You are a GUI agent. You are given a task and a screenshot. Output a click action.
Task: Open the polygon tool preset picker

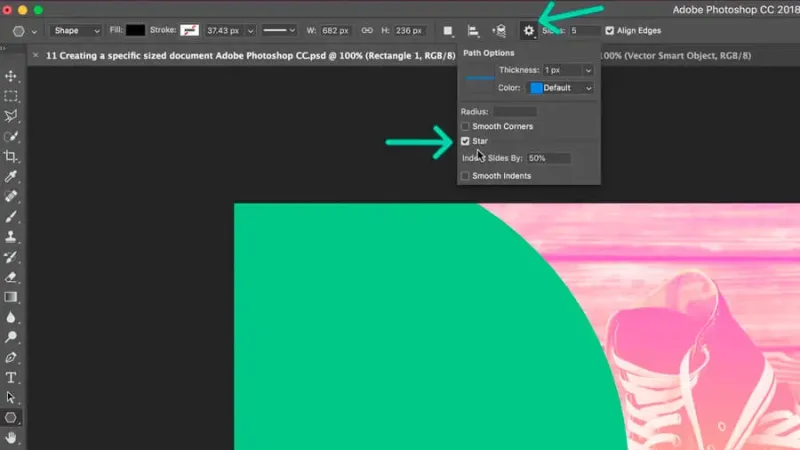19,31
